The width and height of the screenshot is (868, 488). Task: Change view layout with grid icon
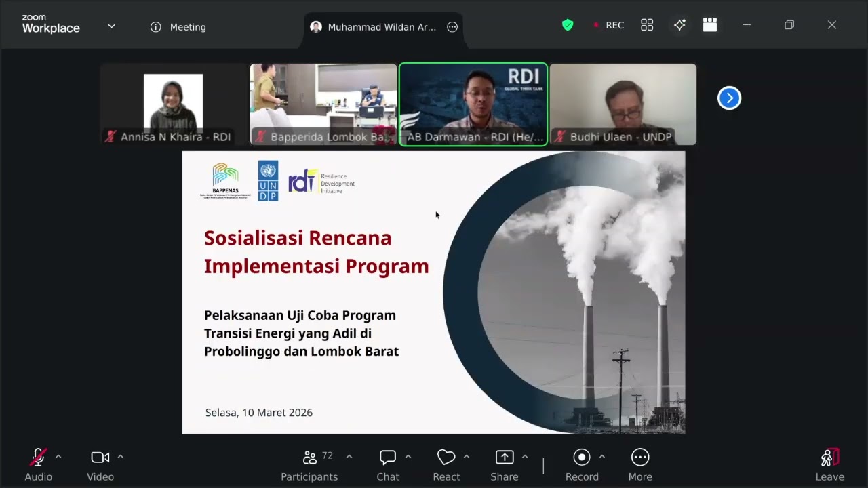pyautogui.click(x=647, y=25)
